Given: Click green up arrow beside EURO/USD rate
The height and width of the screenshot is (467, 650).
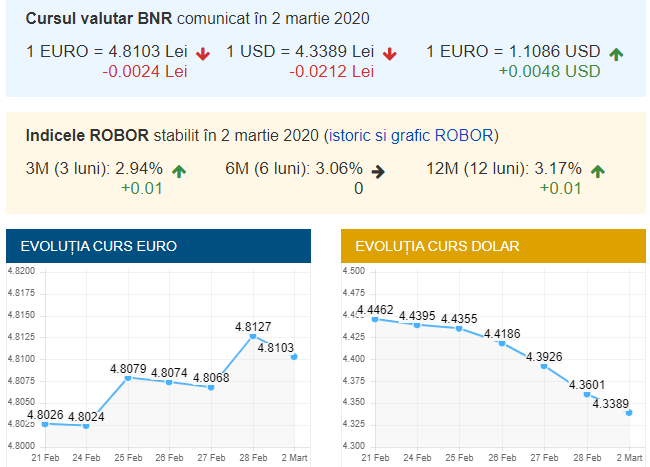Looking at the screenshot, I should (616, 53).
